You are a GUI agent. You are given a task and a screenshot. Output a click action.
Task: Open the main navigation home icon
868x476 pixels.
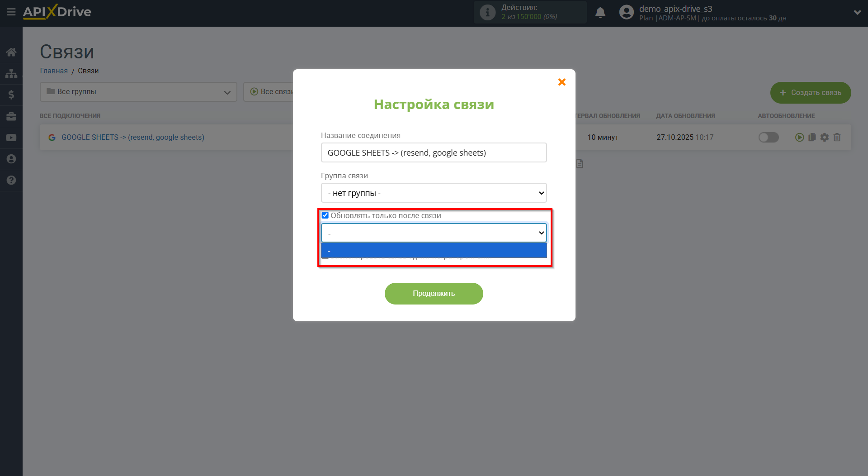point(11,52)
